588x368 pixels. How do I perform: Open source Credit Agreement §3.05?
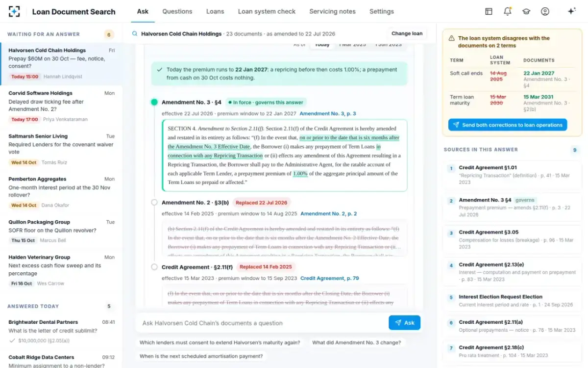pyautogui.click(x=512, y=240)
